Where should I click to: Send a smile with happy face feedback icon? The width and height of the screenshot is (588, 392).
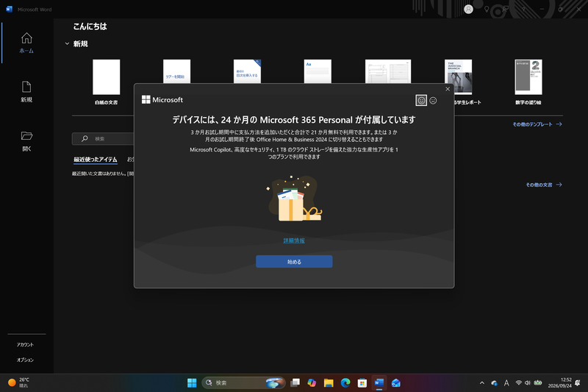tap(421, 101)
